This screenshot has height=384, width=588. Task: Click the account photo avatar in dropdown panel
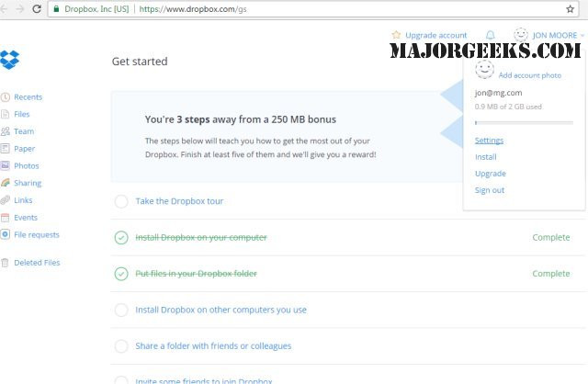coord(484,70)
